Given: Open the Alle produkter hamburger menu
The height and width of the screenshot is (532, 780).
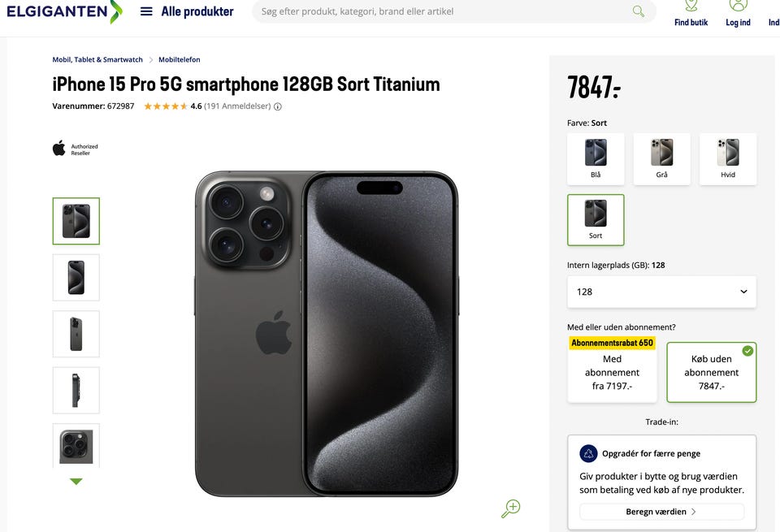Looking at the screenshot, I should point(146,11).
